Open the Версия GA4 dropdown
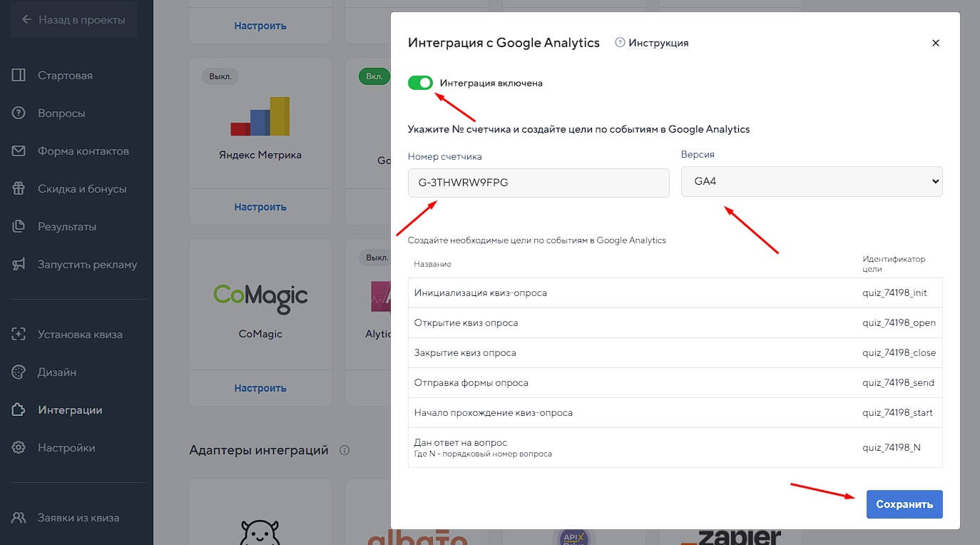This screenshot has width=980, height=545. pos(811,182)
